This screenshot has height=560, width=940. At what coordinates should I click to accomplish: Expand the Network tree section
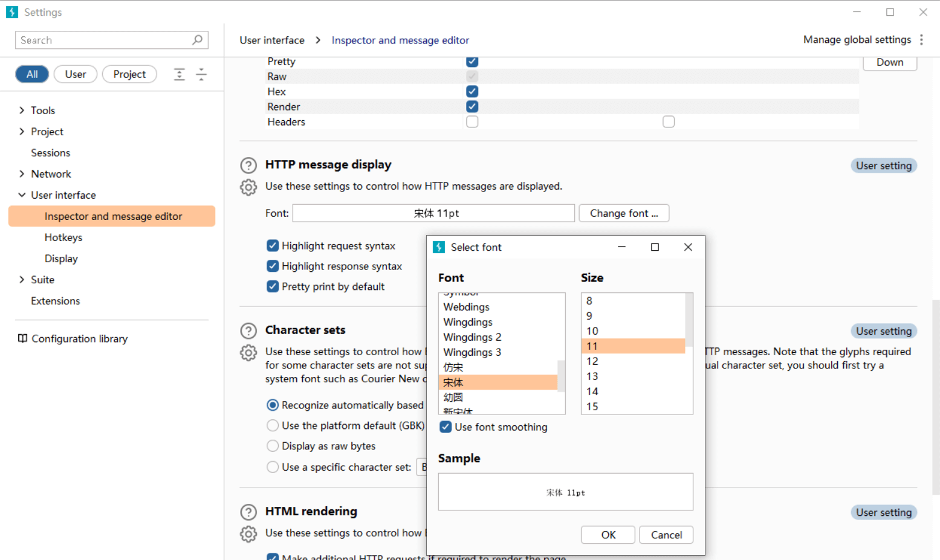tap(22, 174)
